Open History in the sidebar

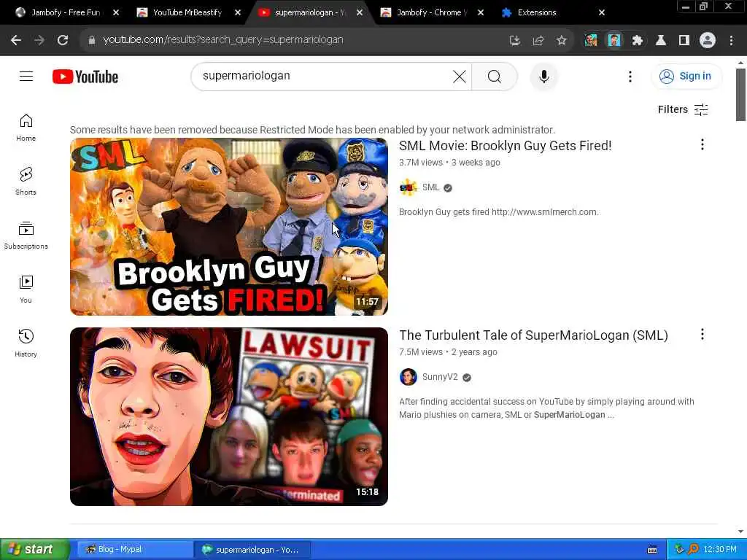pyautogui.click(x=26, y=343)
